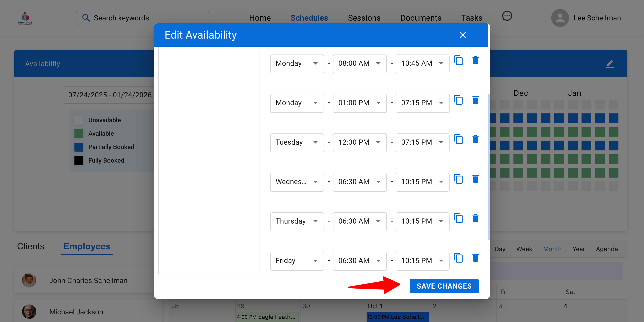
Task: Switch to the Clients tab
Action: [x=30, y=246]
